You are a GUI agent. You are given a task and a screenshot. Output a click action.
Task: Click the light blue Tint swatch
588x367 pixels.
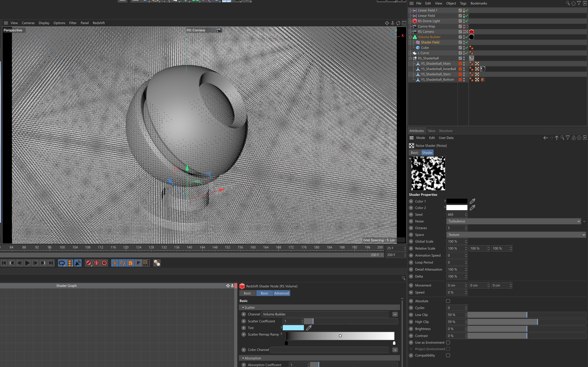(293, 328)
